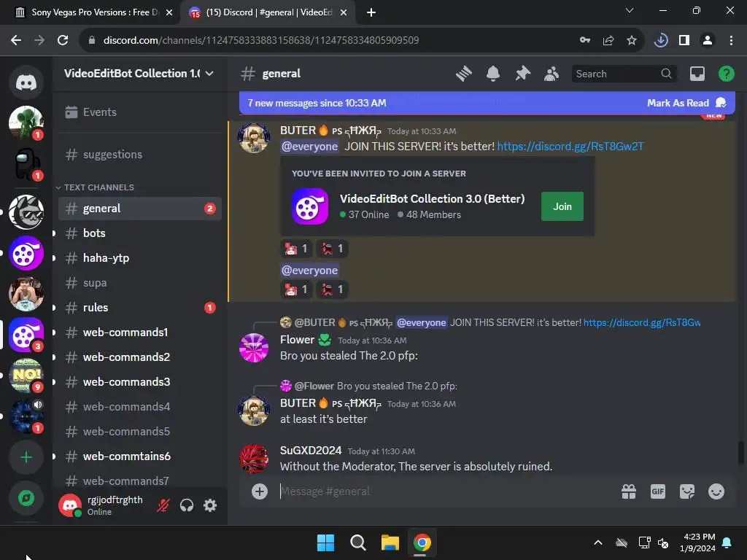The width and height of the screenshot is (747, 560).
Task: Open the web-commands4 channel
Action: [139, 407]
